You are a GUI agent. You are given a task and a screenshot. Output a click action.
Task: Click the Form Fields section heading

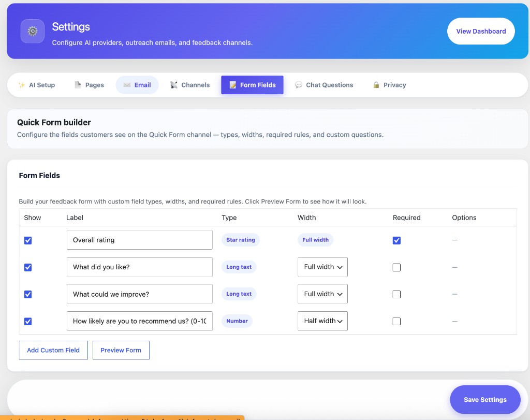pos(39,176)
